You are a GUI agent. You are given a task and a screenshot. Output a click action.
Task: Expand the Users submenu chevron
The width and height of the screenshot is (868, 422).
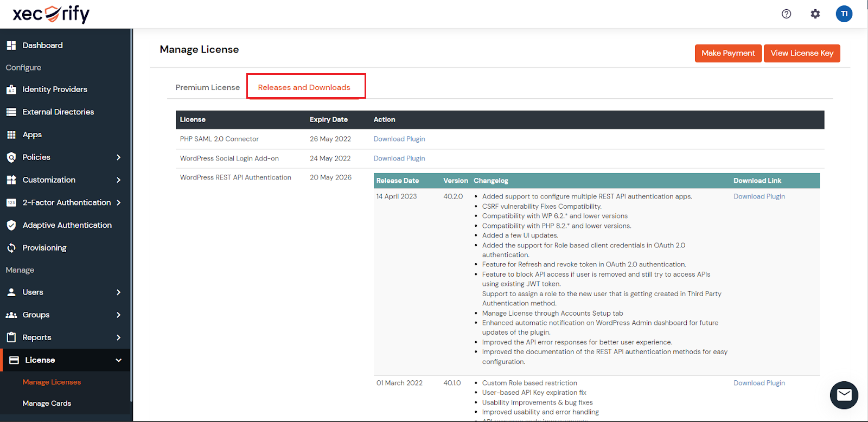[x=118, y=292]
